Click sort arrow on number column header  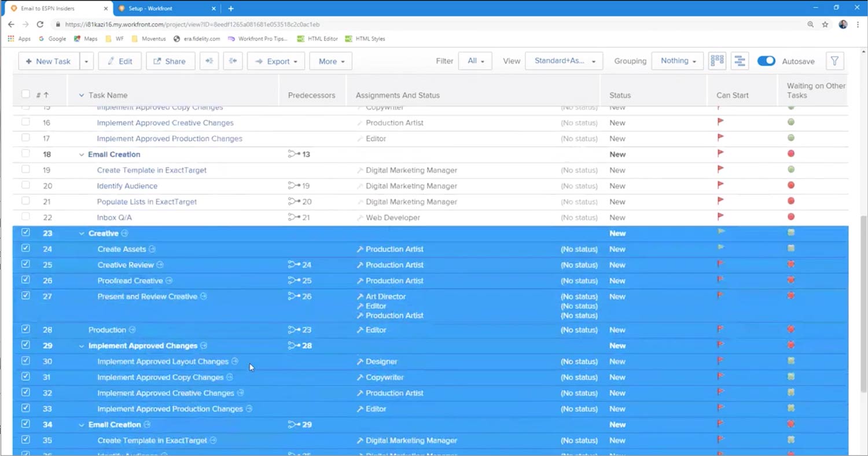click(x=46, y=95)
